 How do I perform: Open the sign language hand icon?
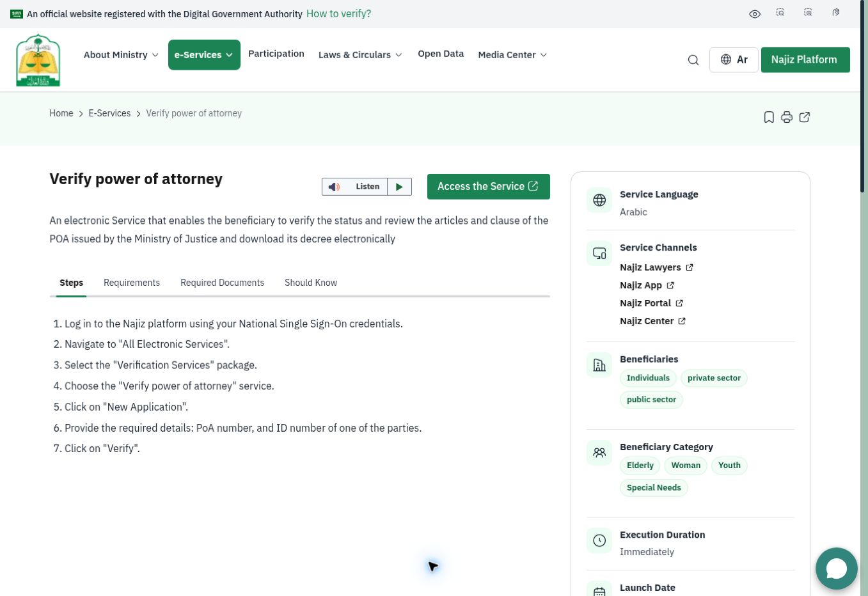[836, 12]
